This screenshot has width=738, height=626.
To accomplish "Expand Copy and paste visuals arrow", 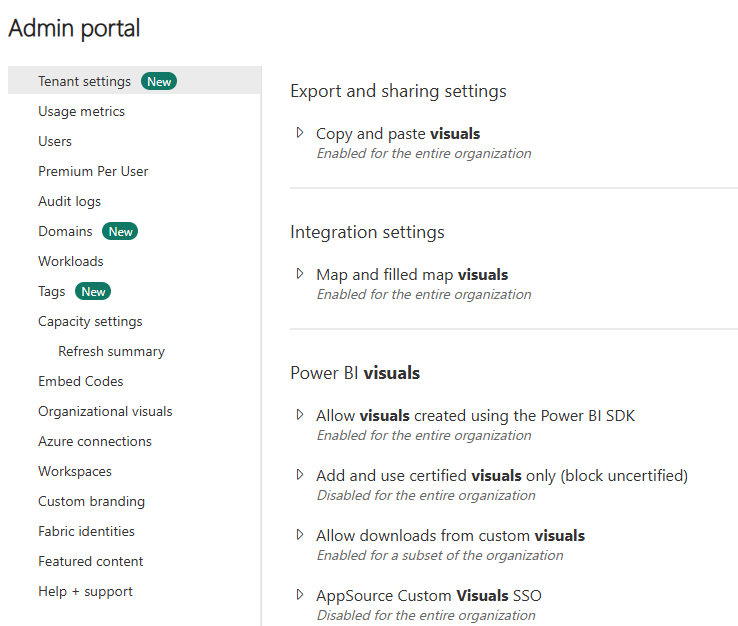I will click(x=300, y=133).
